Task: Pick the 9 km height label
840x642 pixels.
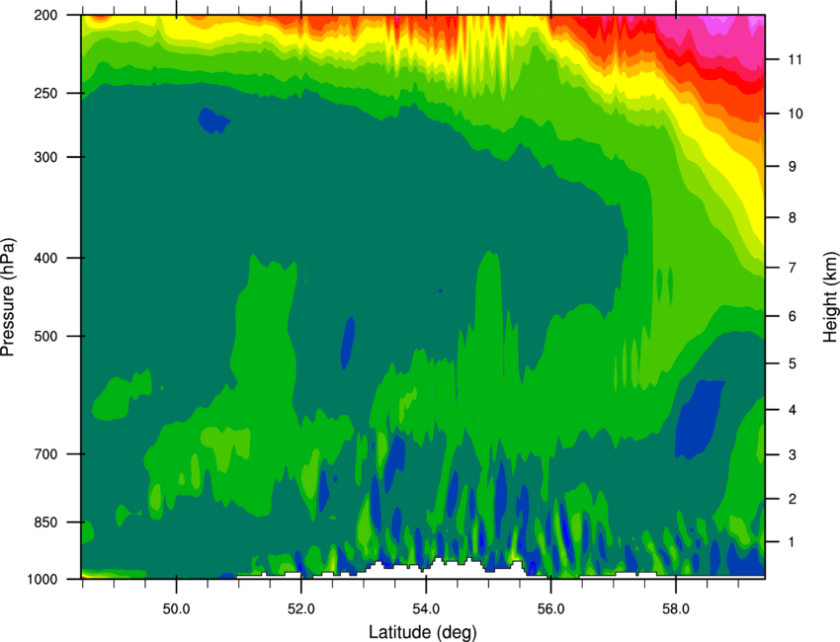Action: (792, 167)
